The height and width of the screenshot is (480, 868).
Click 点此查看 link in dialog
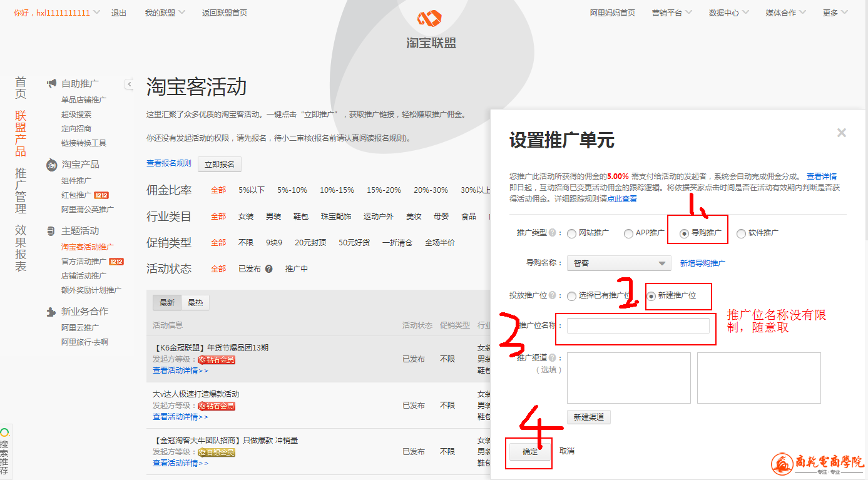pos(622,198)
